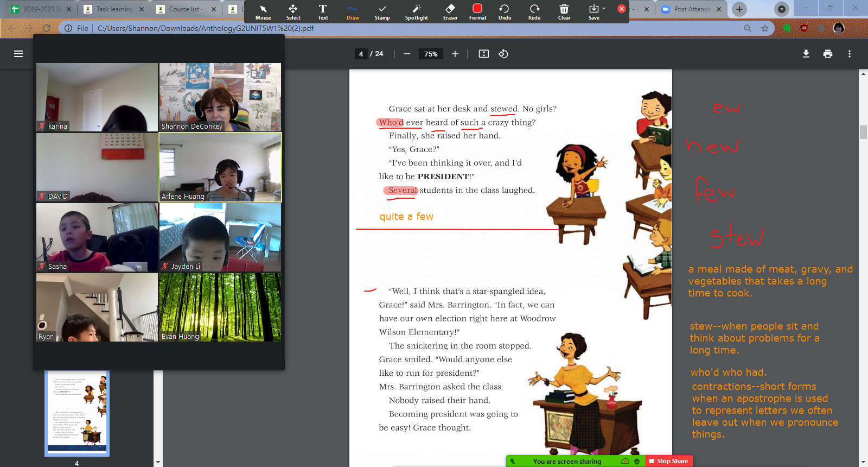The width and height of the screenshot is (868, 467).
Task: Open the Evernote extension
Action: (x=787, y=28)
